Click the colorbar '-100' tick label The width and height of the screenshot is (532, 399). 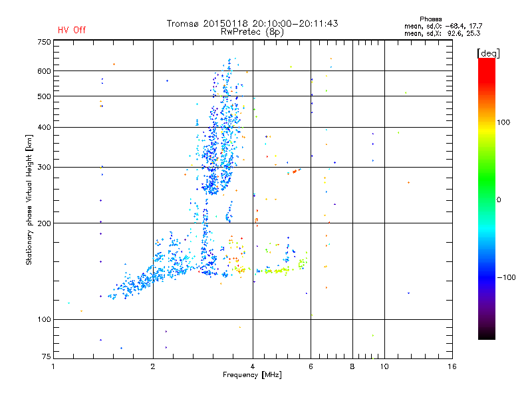(x=507, y=277)
